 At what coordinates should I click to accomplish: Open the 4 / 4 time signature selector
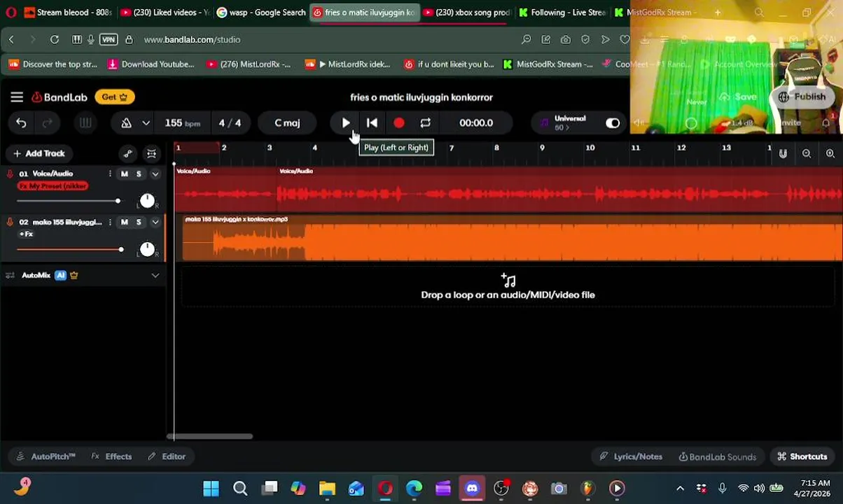pyautogui.click(x=230, y=123)
